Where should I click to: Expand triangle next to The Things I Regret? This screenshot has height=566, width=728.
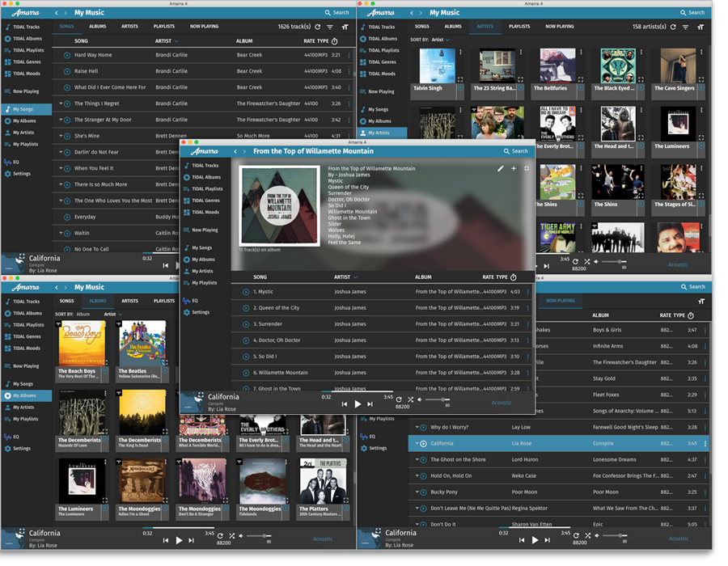click(61, 103)
